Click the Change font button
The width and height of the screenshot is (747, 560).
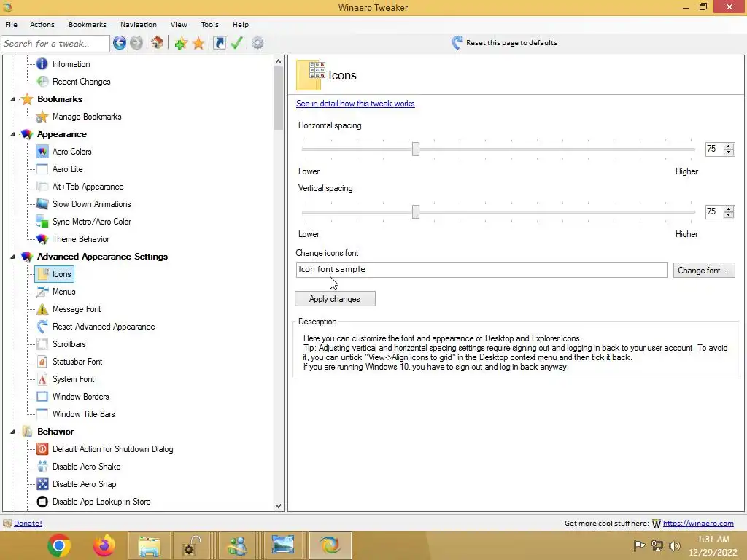click(704, 270)
